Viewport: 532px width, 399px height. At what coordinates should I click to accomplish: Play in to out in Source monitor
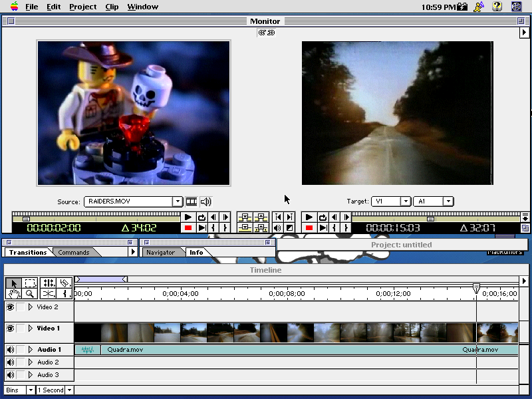(201, 227)
